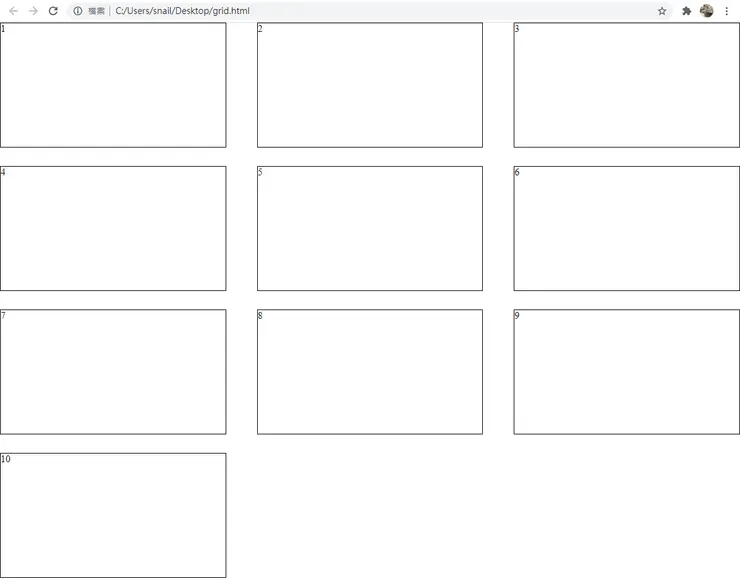Open the extensions puzzle icon
The image size is (740, 585).
pos(687,11)
